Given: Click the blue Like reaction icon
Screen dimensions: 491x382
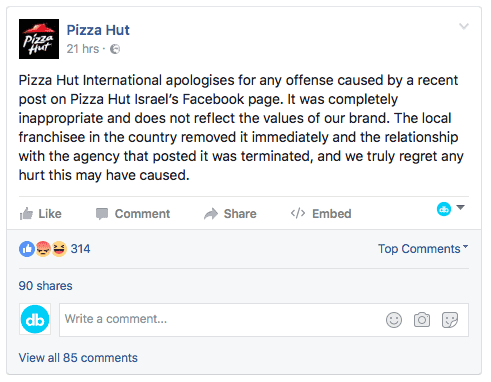Looking at the screenshot, I should (27, 249).
